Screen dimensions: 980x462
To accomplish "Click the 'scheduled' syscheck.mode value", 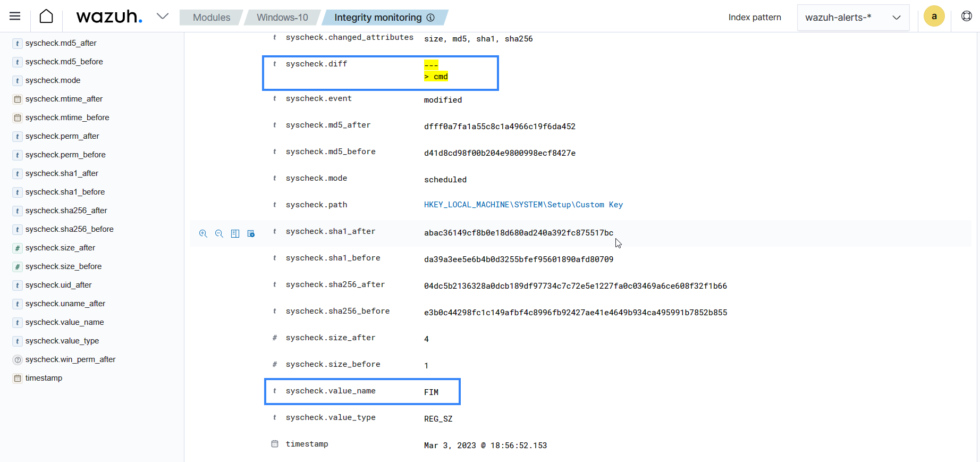I will click(x=445, y=180).
